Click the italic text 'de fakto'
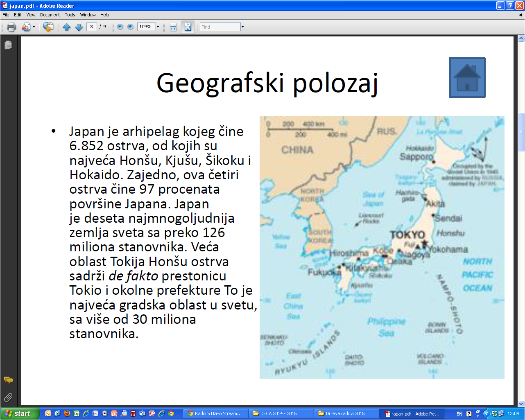The height and width of the screenshot is (420, 525). [134, 276]
